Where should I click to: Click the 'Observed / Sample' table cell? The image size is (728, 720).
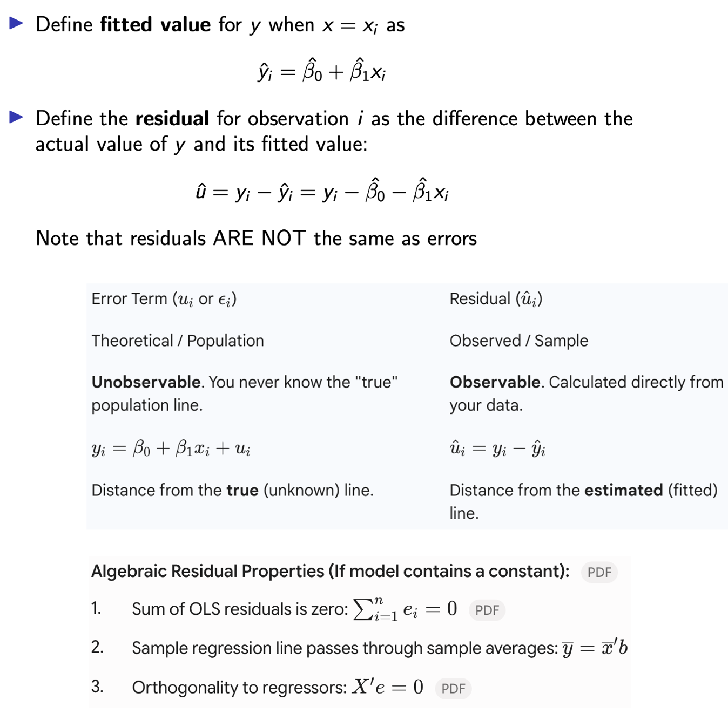518,341
